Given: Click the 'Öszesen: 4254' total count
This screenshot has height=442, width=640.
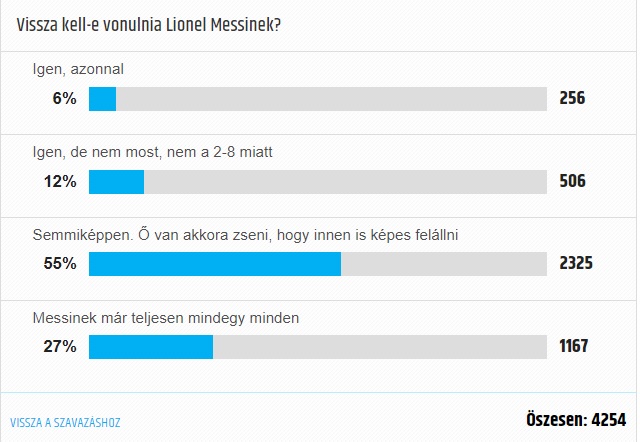Looking at the screenshot, I should [x=576, y=420].
